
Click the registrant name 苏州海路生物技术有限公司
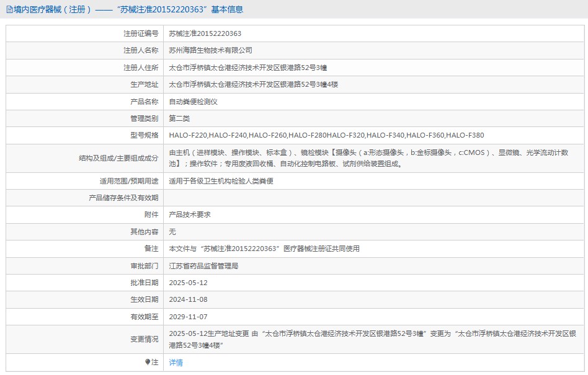pyautogui.click(x=211, y=50)
